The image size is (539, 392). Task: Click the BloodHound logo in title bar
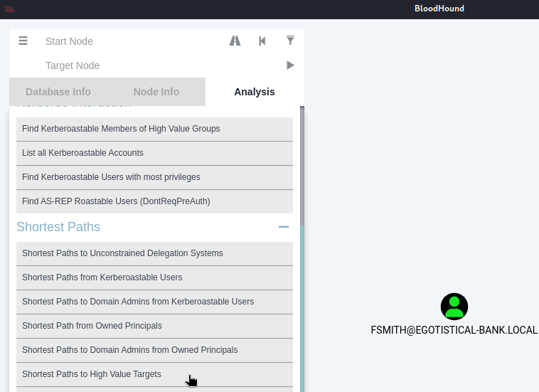tap(9, 9)
